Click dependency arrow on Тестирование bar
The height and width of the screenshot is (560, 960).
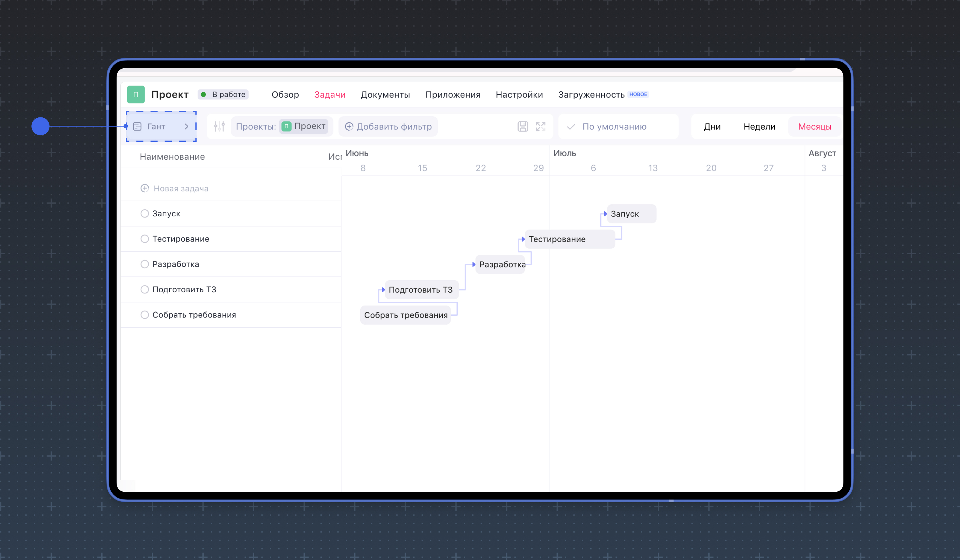(523, 239)
